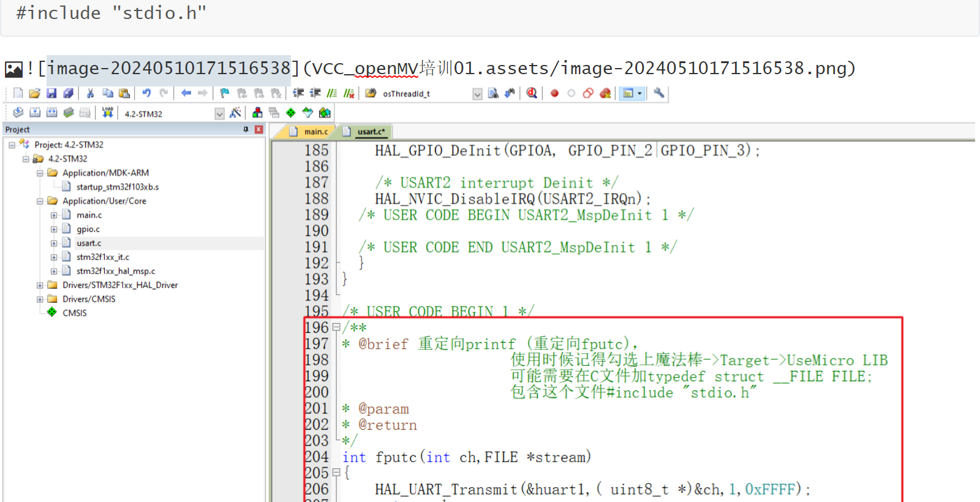Save the current file
This screenshot has height=502, width=980.
[51, 93]
